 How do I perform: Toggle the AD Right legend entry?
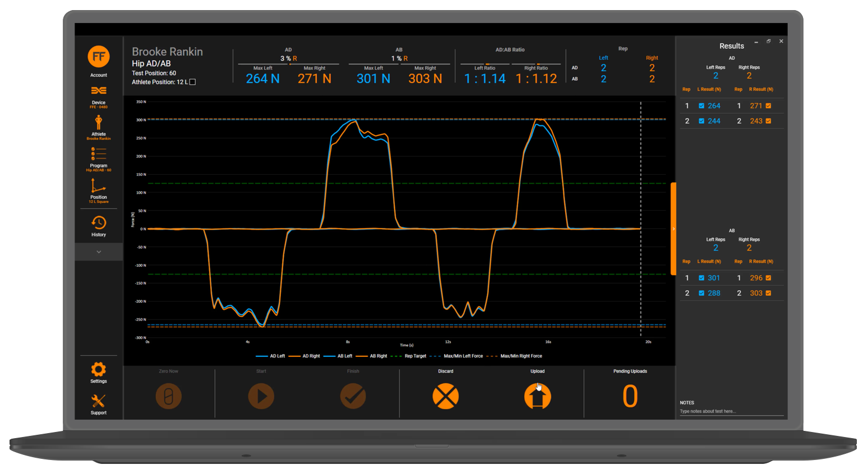(304, 356)
